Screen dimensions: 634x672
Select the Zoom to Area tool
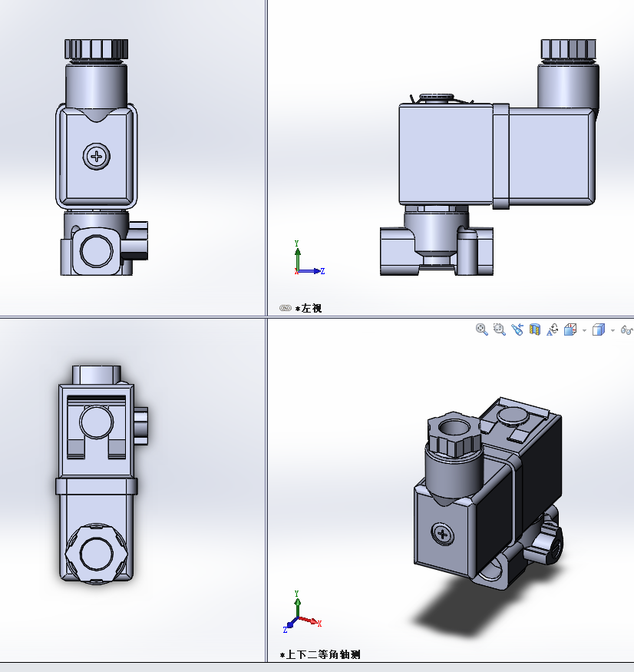click(500, 329)
